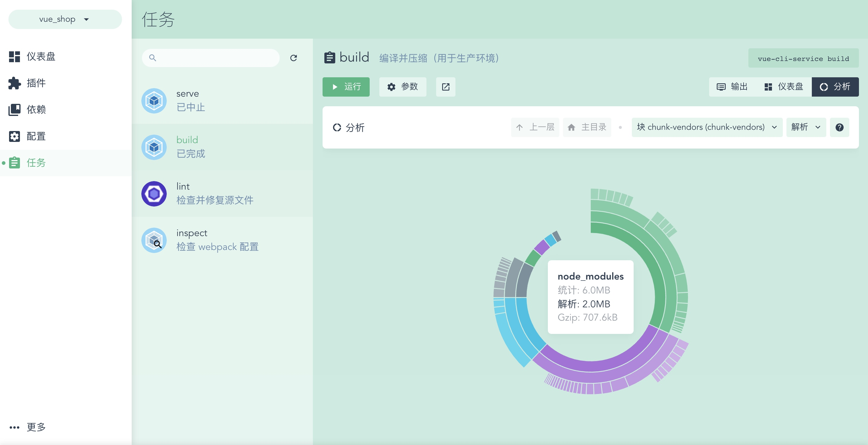Click the open-in-new-window icon button
The width and height of the screenshot is (868, 445).
[x=445, y=87]
